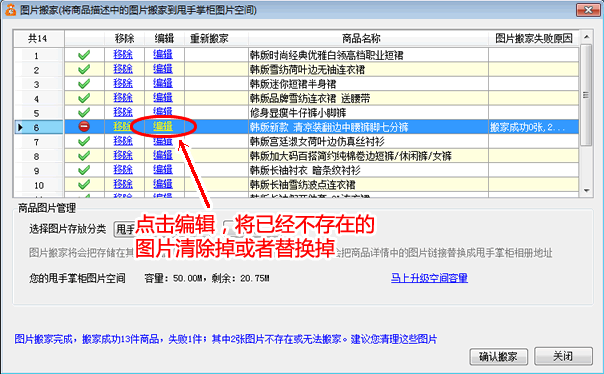Click the green check icon in row 5
Image resolution: width=604 pixels, height=374 pixels.
tap(84, 112)
